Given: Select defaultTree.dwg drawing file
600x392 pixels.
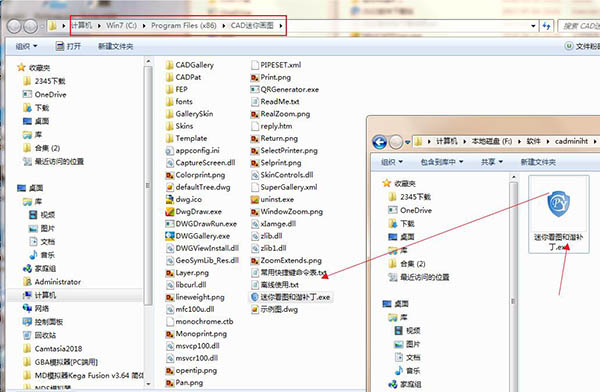Looking at the screenshot, I should pyautogui.click(x=198, y=187).
